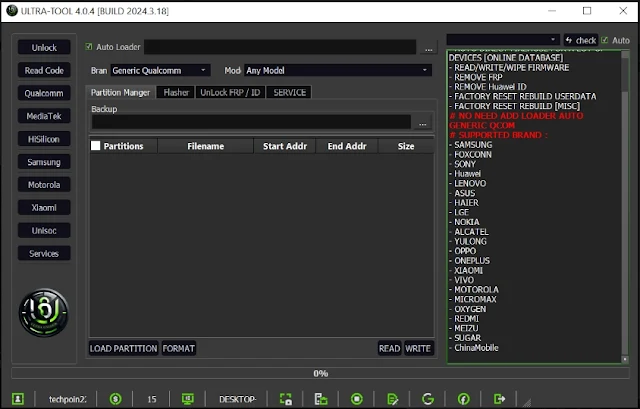The height and width of the screenshot is (409, 640).
Task: Click the logout exit icon
Action: click(499, 398)
